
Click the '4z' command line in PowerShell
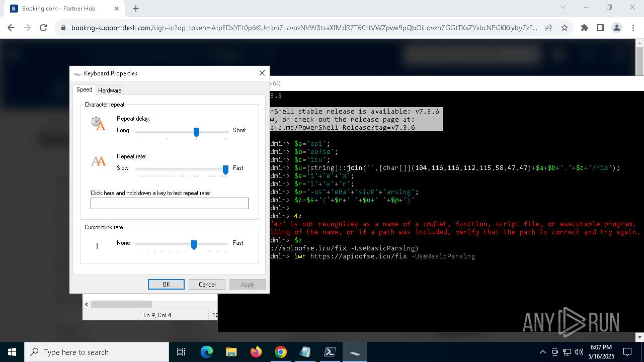(298, 216)
